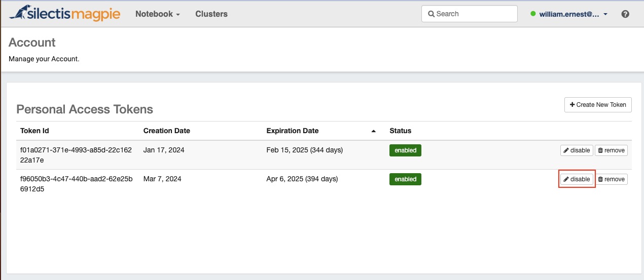Screen dimensions: 644x280
Task: Sort by the Status column header
Action: [x=401, y=131]
